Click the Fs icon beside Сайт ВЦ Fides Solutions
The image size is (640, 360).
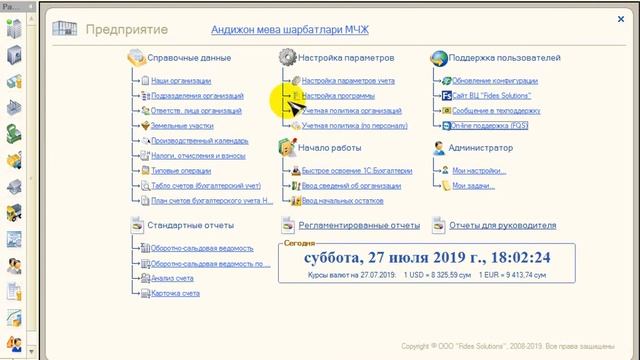tap(447, 96)
